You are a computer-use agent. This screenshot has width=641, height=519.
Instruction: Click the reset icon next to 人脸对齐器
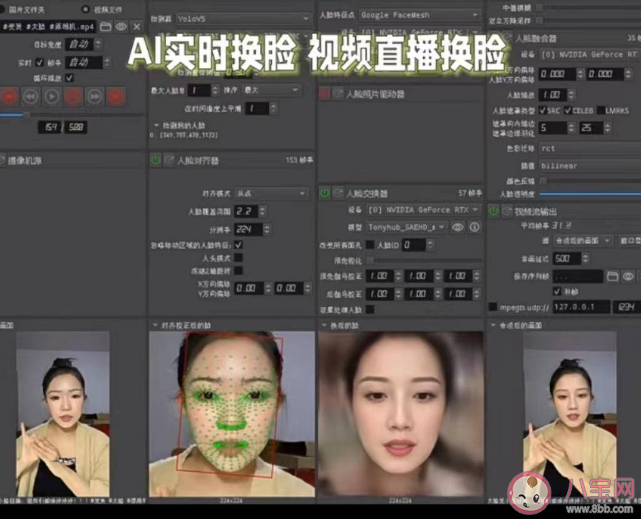(x=169, y=160)
